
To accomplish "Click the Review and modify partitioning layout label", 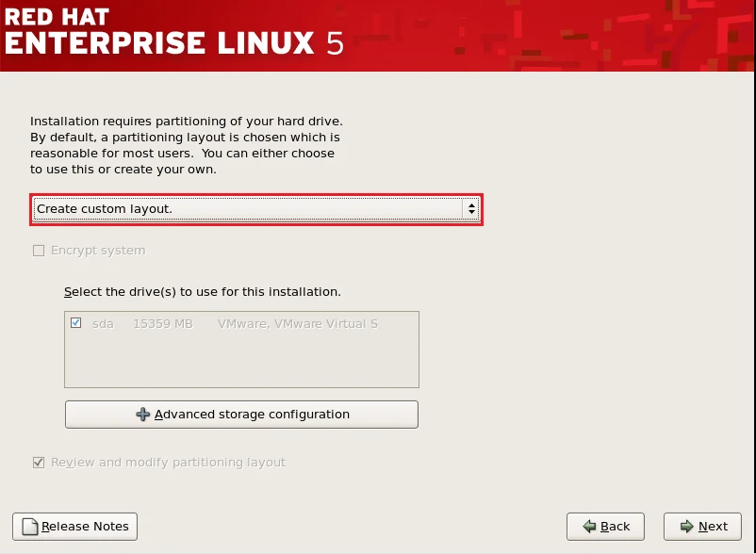I will click(x=168, y=463).
